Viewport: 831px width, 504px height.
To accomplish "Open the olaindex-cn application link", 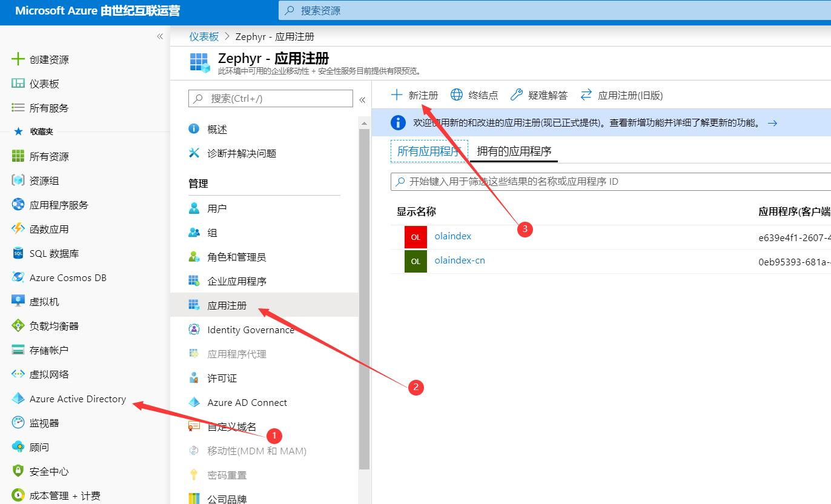I will click(x=460, y=260).
